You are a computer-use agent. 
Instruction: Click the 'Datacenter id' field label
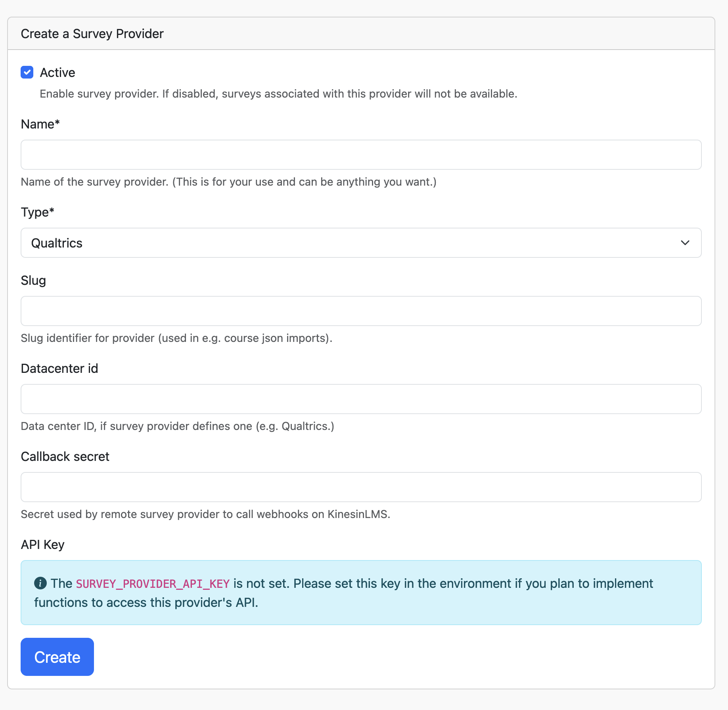click(59, 368)
